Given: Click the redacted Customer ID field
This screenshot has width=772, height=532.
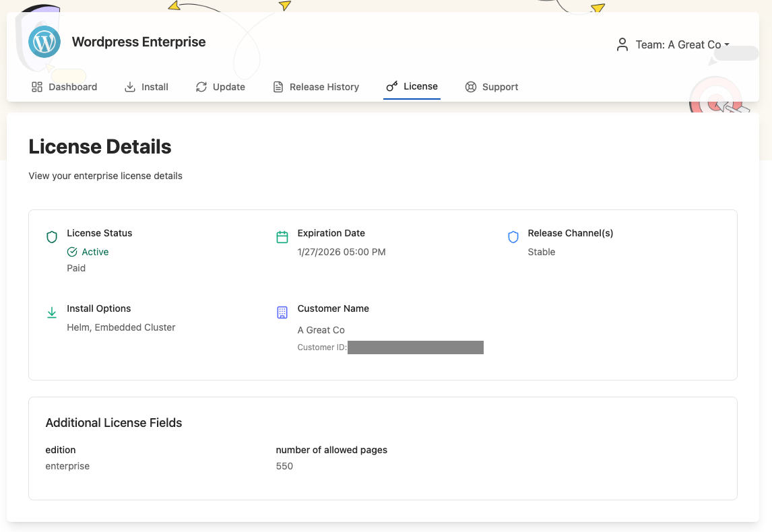Looking at the screenshot, I should (416, 347).
